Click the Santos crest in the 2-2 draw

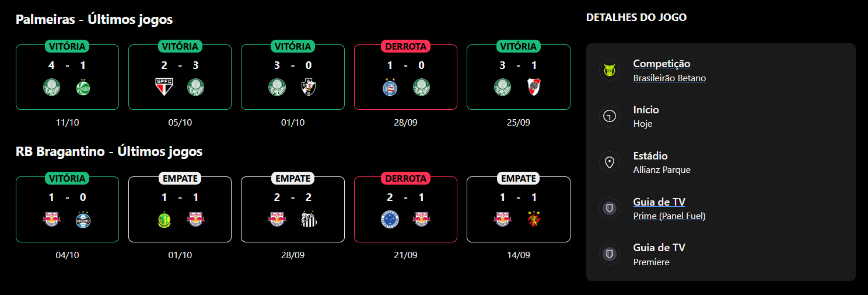pyautogui.click(x=308, y=220)
